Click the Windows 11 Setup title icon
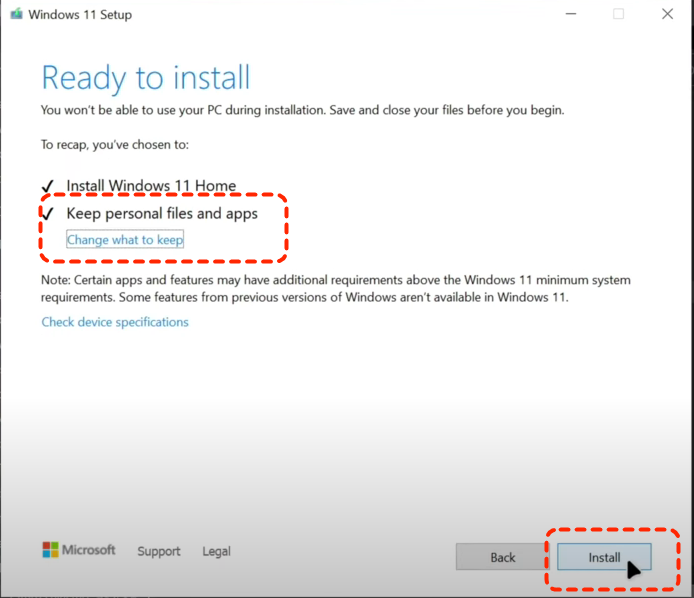The width and height of the screenshot is (694, 598). [17, 14]
